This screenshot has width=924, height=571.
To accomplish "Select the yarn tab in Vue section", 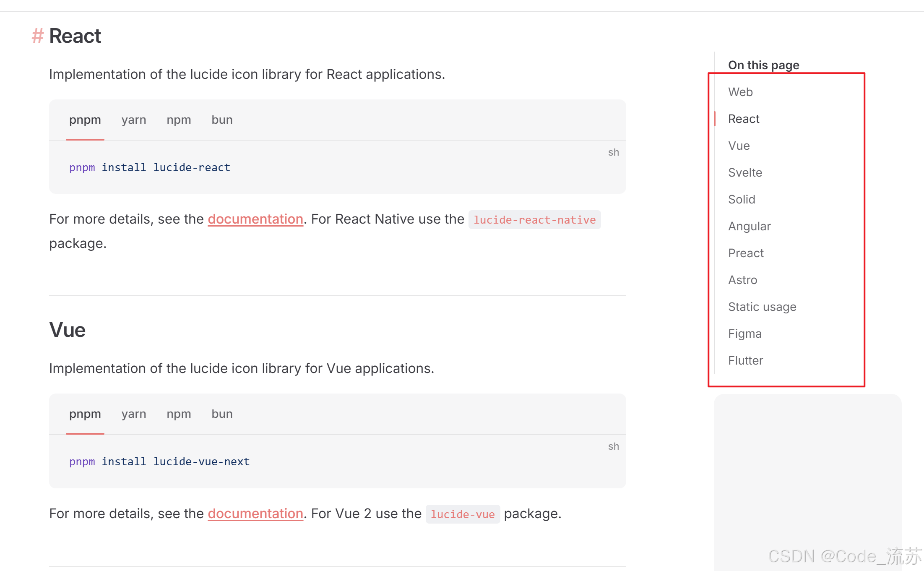I will pos(134,414).
